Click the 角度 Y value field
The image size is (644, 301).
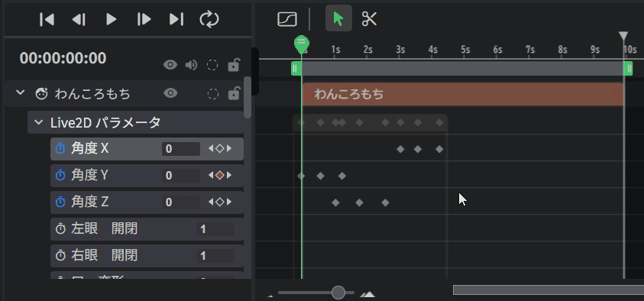pos(181,176)
